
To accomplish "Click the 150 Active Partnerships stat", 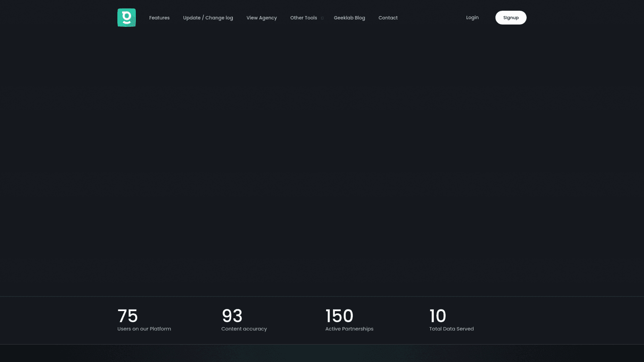I will [339, 316].
